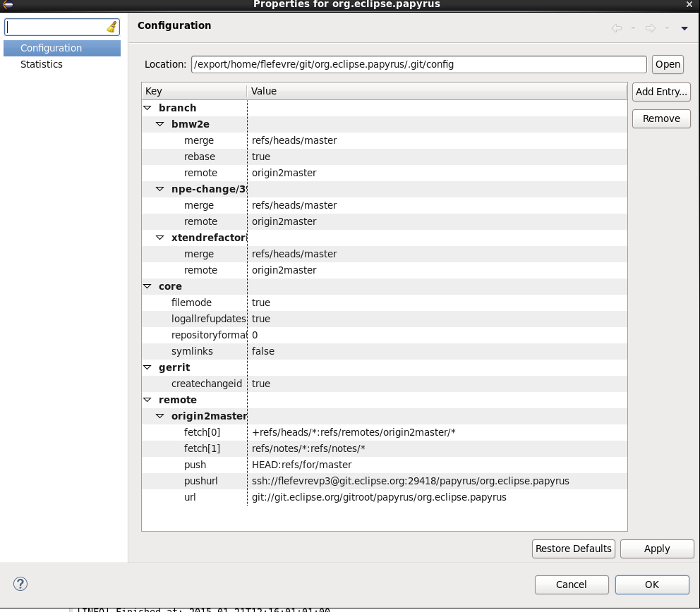Select value true of rebase

coord(260,157)
